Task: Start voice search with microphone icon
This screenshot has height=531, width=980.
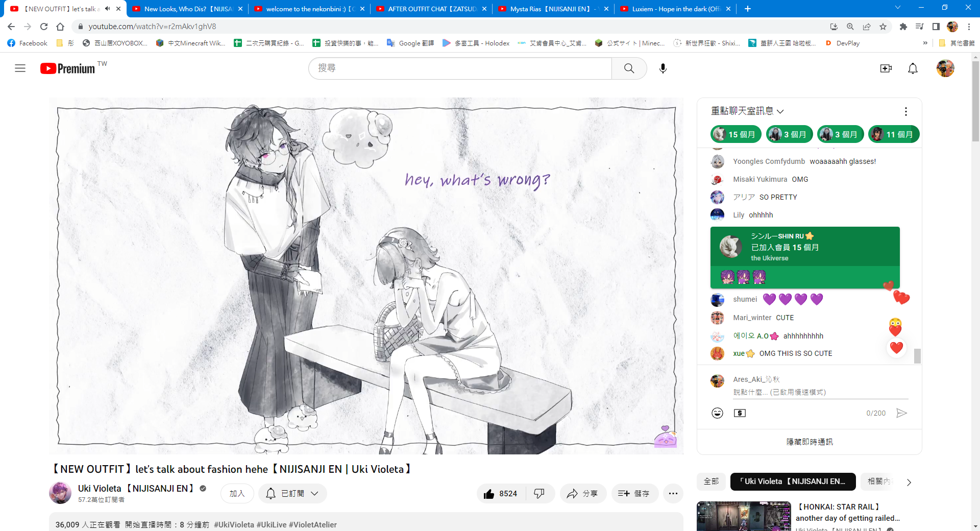Action: pyautogui.click(x=663, y=68)
